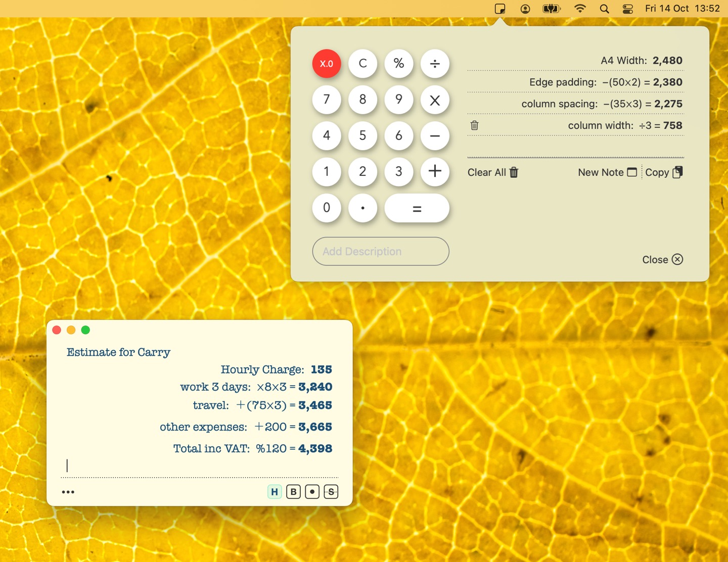Image resolution: width=728 pixels, height=562 pixels.
Task: Open the three-dot more options menu
Action: 68,492
